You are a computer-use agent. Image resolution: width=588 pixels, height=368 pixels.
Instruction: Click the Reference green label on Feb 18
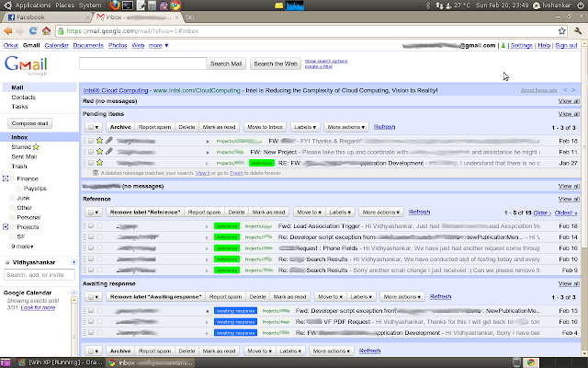pos(227,226)
